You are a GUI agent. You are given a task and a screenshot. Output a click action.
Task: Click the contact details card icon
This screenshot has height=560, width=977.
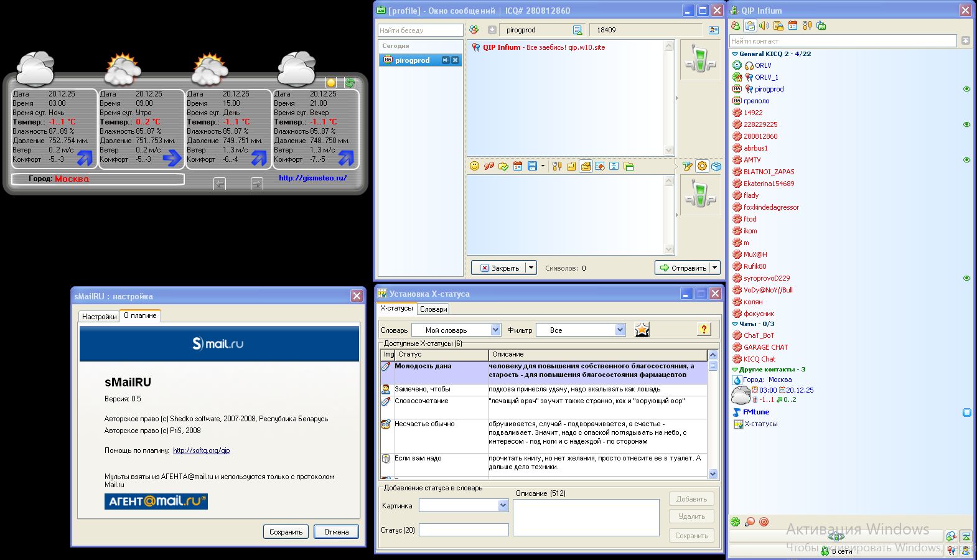[713, 30]
